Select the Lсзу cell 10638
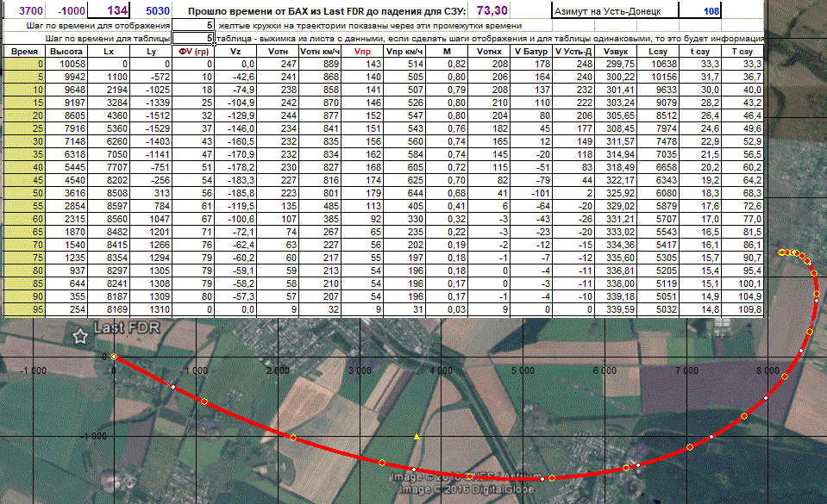 point(657,64)
